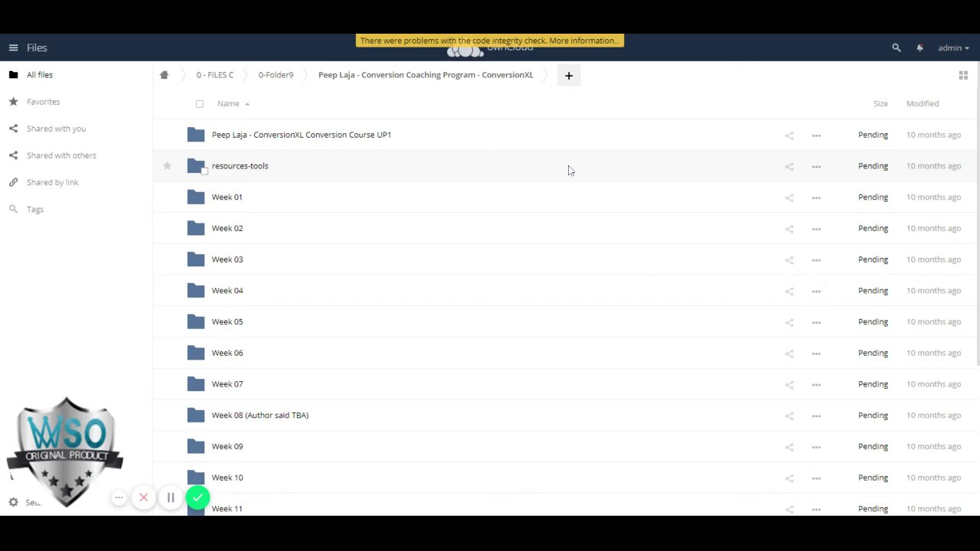Open Shared with you section
980x551 pixels.
(56, 129)
